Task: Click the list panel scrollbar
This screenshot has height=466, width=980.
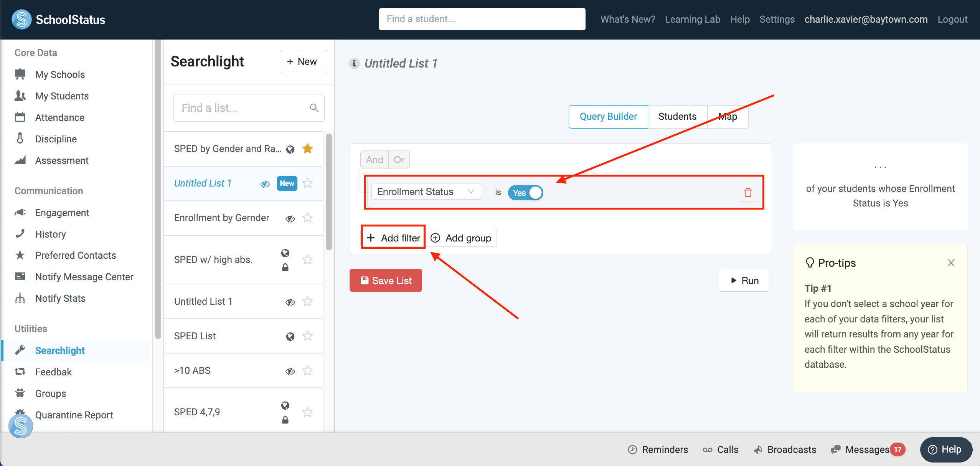Action: pos(328,192)
